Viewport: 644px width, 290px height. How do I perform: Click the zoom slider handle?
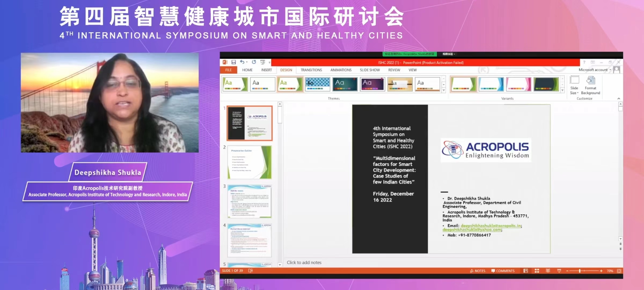pos(580,271)
